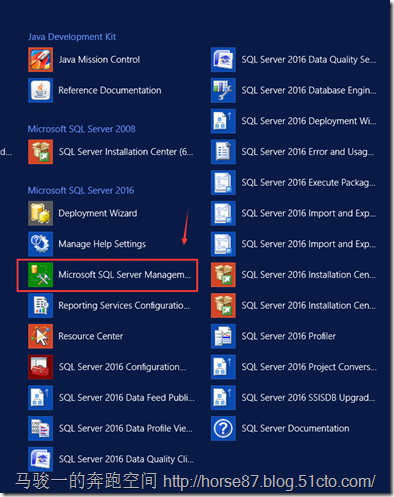Open SQL Server 2016 Profiler icon
394x497 pixels.
tap(223, 336)
